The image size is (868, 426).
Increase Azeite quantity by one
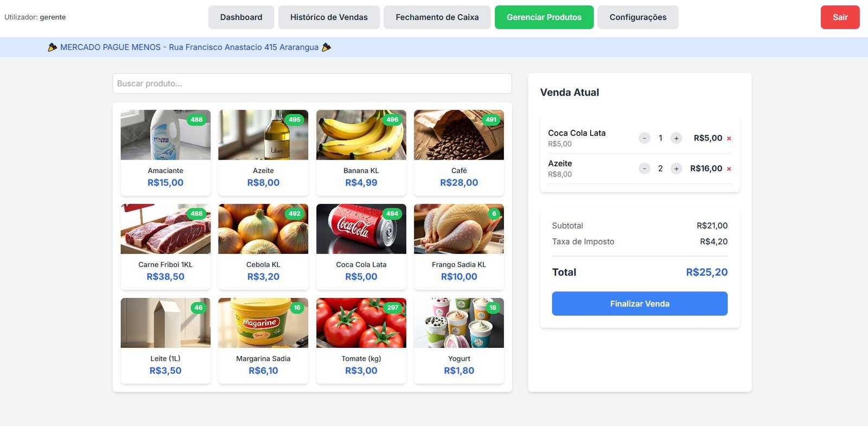[676, 169]
